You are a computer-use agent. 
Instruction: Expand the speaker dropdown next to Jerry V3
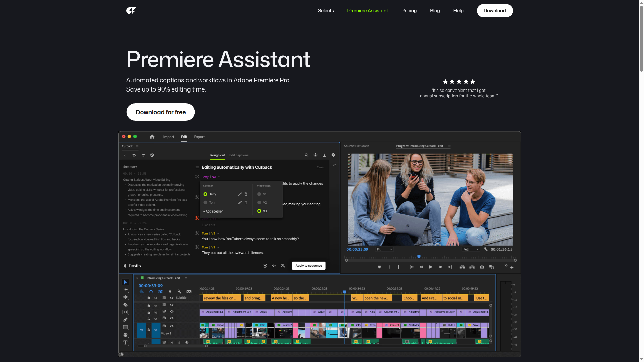(219, 177)
